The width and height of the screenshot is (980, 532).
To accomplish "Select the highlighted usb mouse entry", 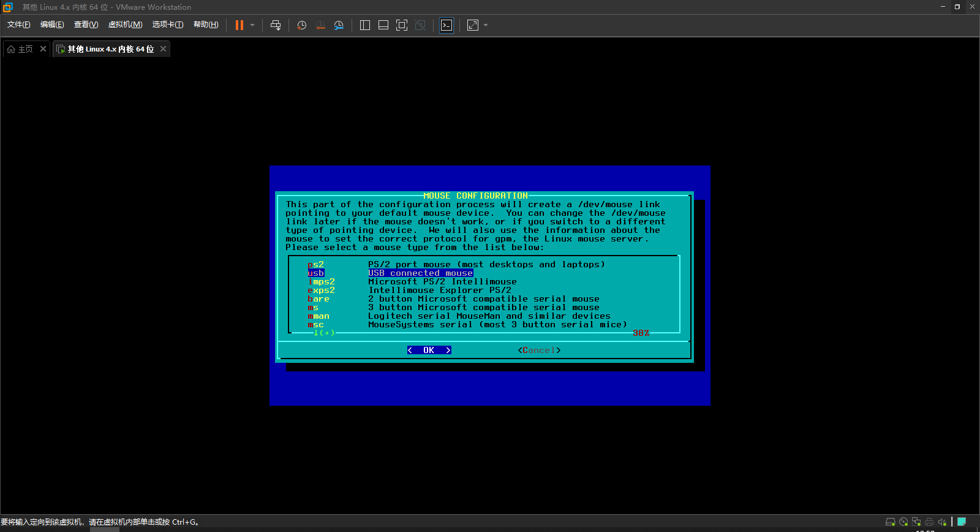I will pos(391,273).
